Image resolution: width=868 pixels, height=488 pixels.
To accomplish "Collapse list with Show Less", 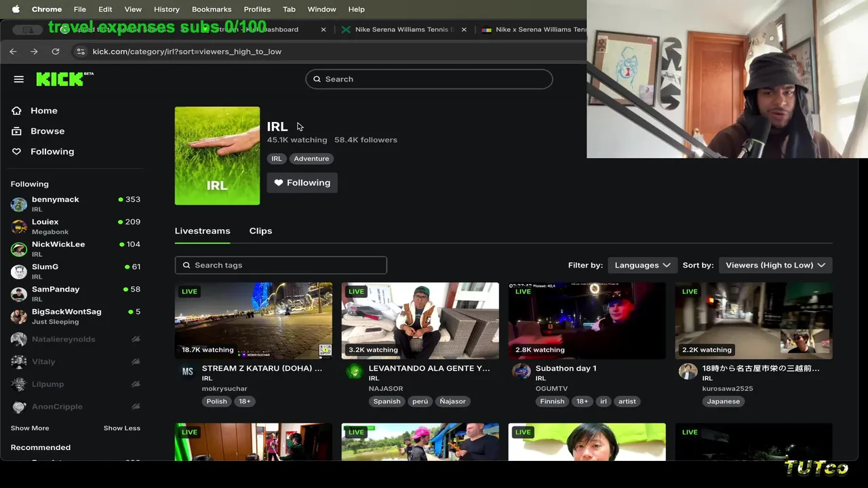I will click(122, 428).
